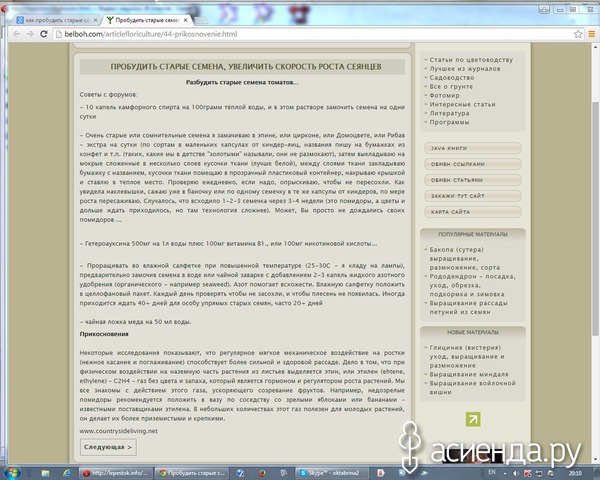Click the 'ЗАКАЖИ ТУТ САЙТ' button
The image size is (600, 480).
click(x=473, y=196)
